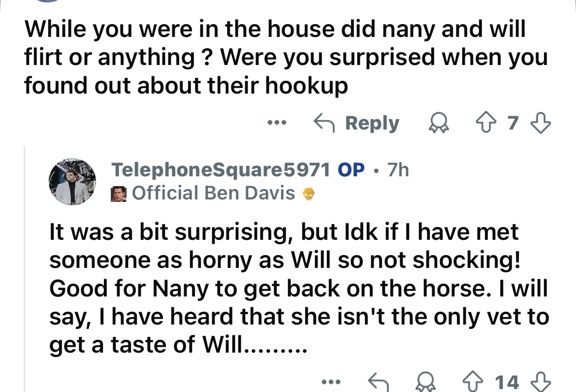This screenshot has height=392, width=576.
Task: Open the TelephoneSquare5971 user profile link
Action: pyautogui.click(x=221, y=170)
